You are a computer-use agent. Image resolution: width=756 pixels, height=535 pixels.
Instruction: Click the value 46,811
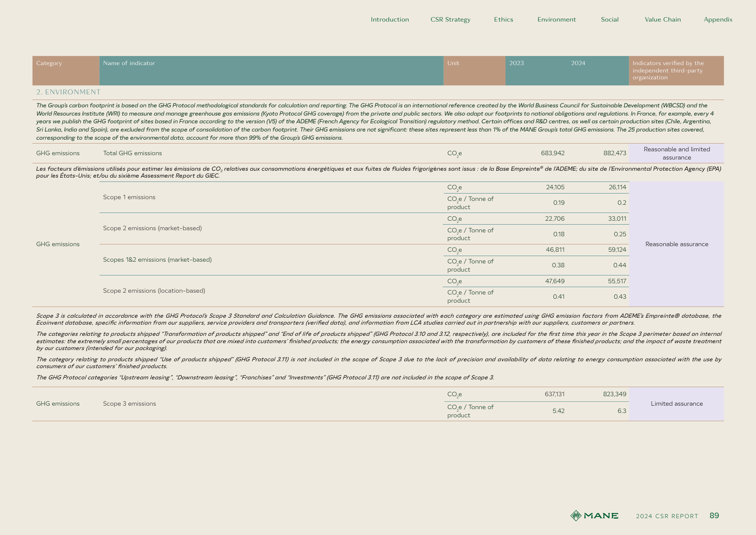(555, 250)
